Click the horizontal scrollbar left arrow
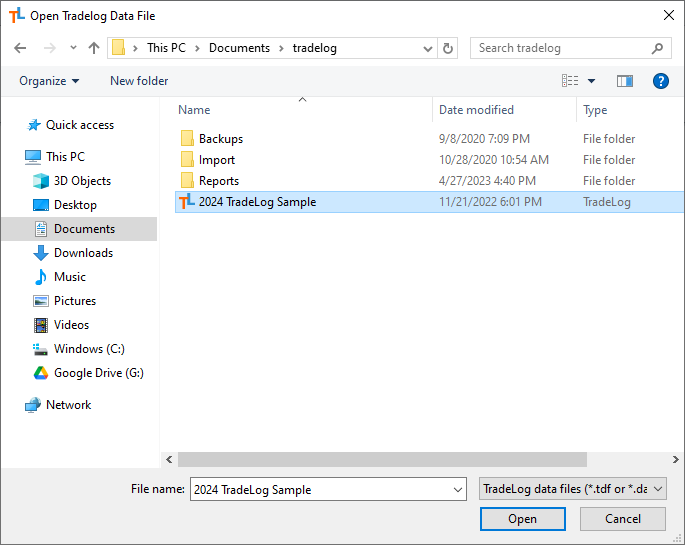Viewport: 685px width, 545px height. click(x=169, y=459)
